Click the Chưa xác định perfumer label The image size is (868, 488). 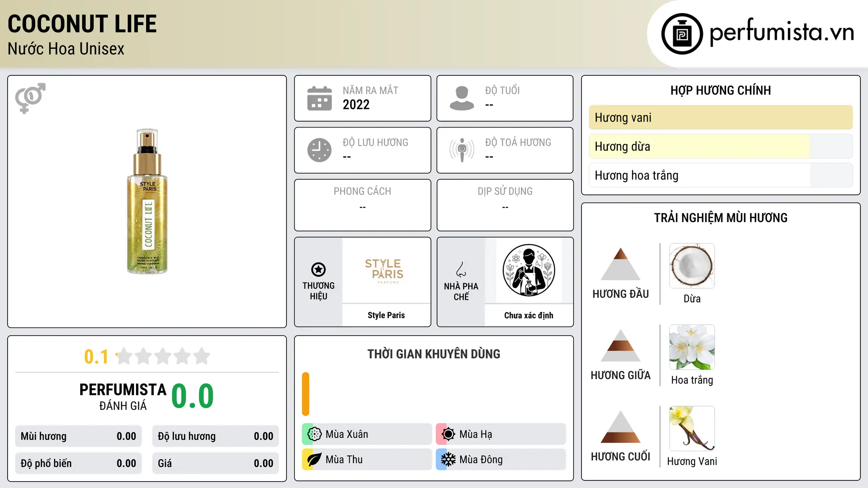click(529, 315)
